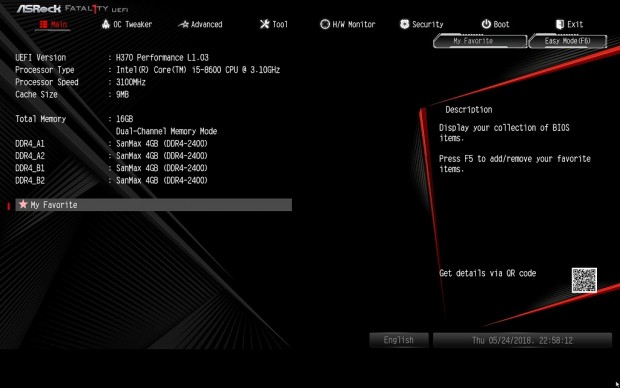Click the ASRock Fatal1ty UEFI logo
The image size is (620, 388).
[x=72, y=8]
